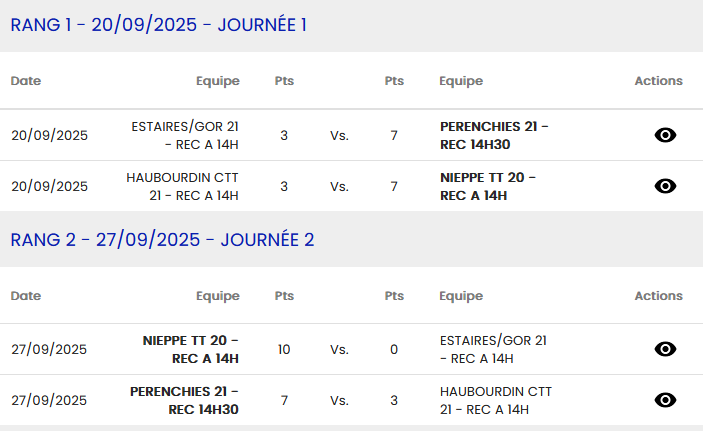Screen dimensions: 703x431
Task: Click the Date column header in Rang 2
Action: pos(26,296)
